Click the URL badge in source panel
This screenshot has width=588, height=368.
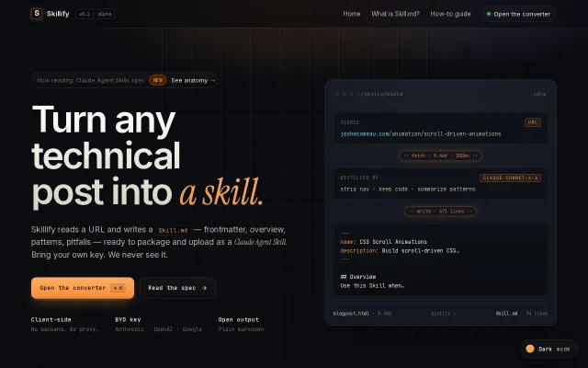pyautogui.click(x=533, y=122)
